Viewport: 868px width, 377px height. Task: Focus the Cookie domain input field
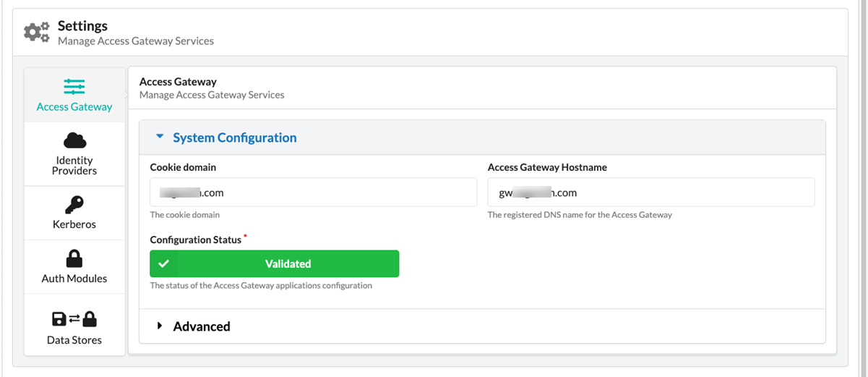point(313,192)
